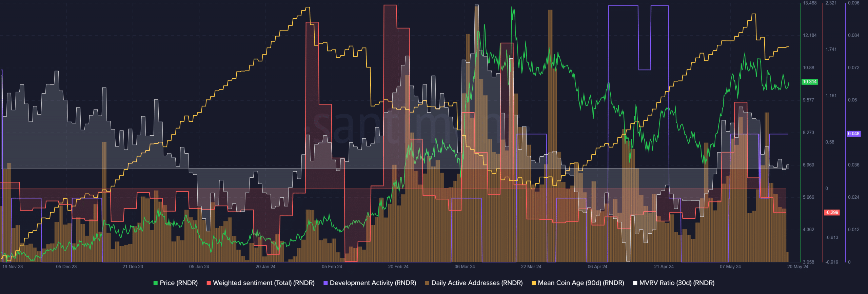Click the 3.058 price axis value
Image resolution: width=868 pixels, height=294 pixels.
pos(809,262)
